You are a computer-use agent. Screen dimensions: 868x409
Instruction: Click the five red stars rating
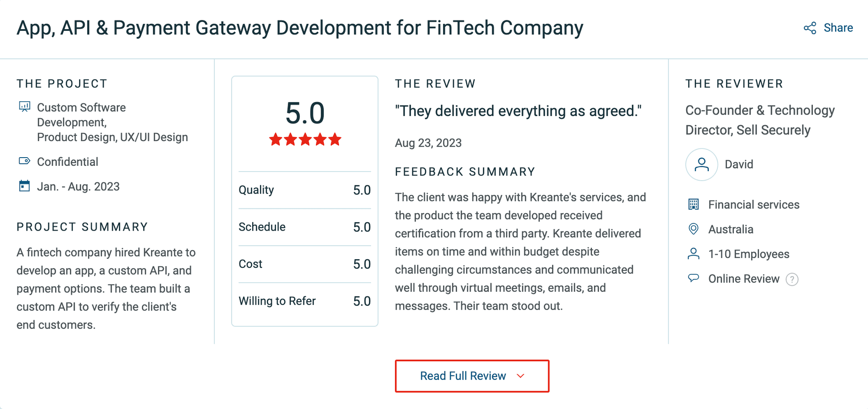click(305, 140)
